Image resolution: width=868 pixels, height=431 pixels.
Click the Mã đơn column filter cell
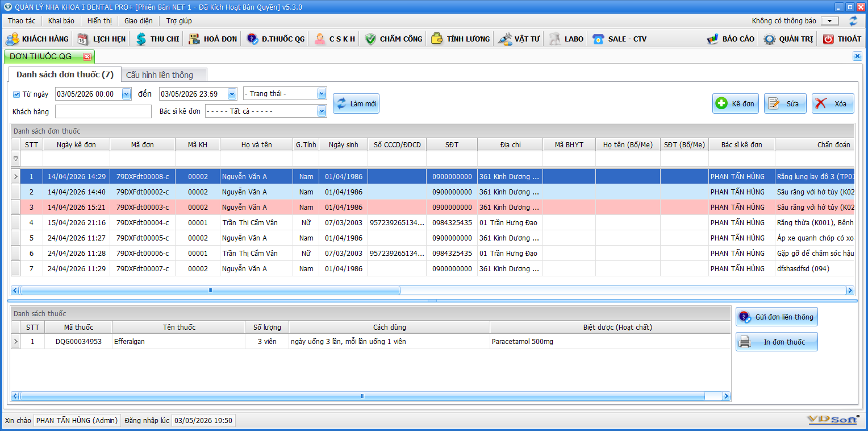(x=143, y=159)
